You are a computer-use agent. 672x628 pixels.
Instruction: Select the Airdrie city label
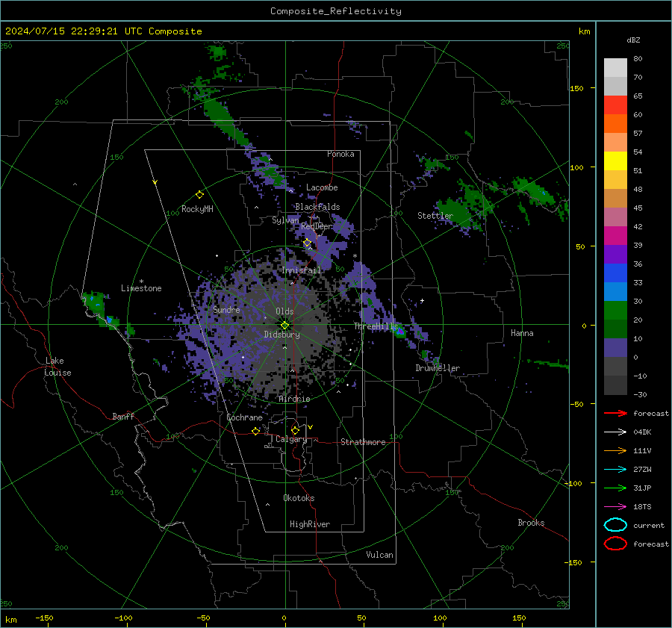294,399
